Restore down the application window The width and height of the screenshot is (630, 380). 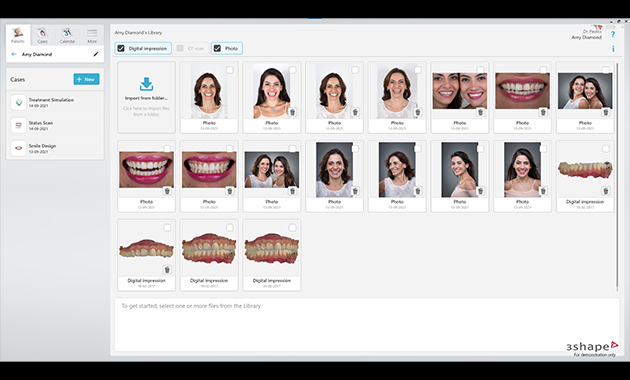point(618,21)
